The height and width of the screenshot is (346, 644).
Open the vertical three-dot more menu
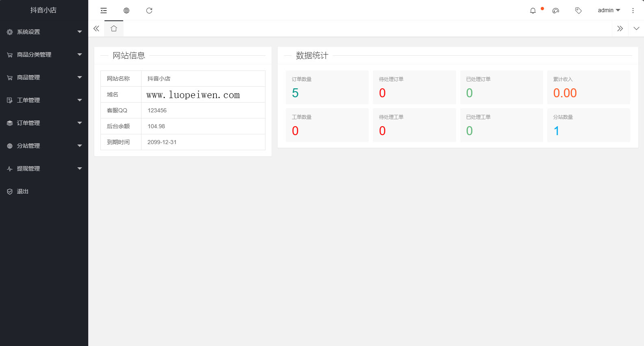point(633,11)
